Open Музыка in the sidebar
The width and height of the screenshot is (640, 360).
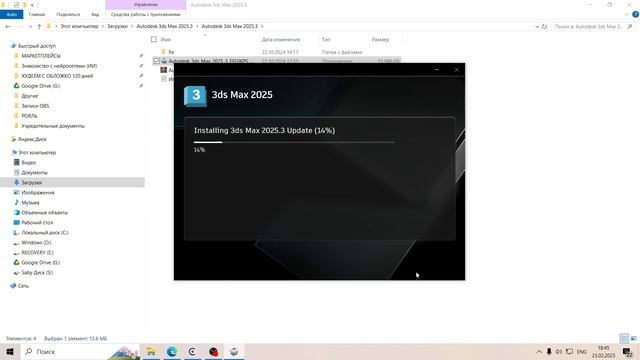click(30, 202)
